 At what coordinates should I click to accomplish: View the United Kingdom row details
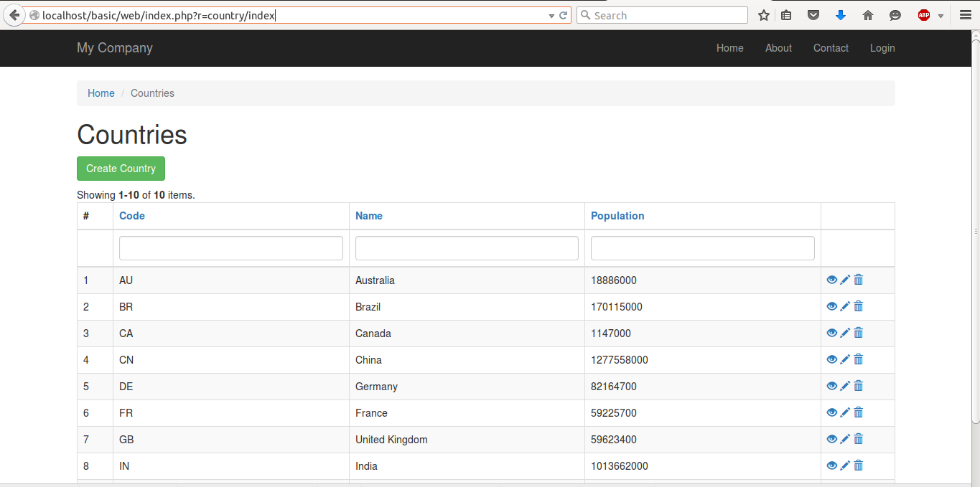(x=832, y=439)
